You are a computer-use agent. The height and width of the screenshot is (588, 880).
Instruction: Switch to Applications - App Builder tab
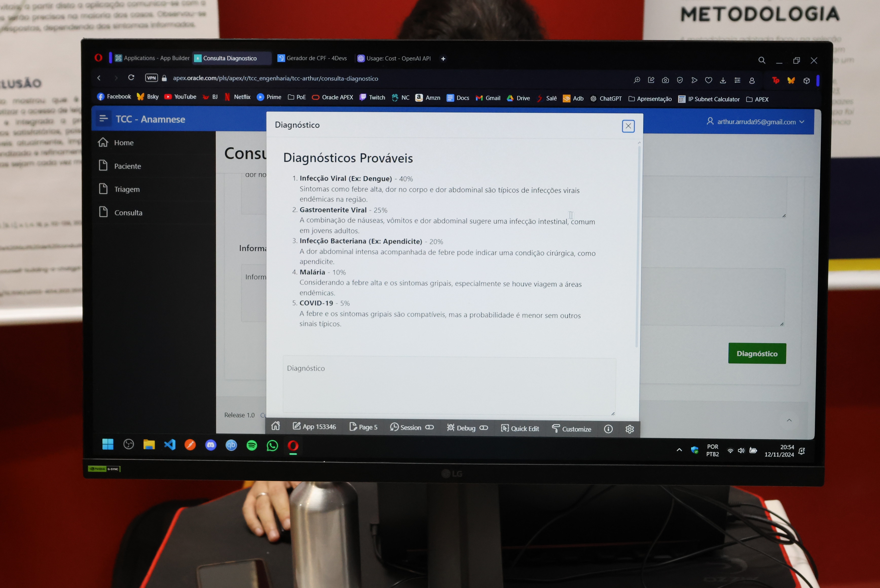click(x=152, y=58)
